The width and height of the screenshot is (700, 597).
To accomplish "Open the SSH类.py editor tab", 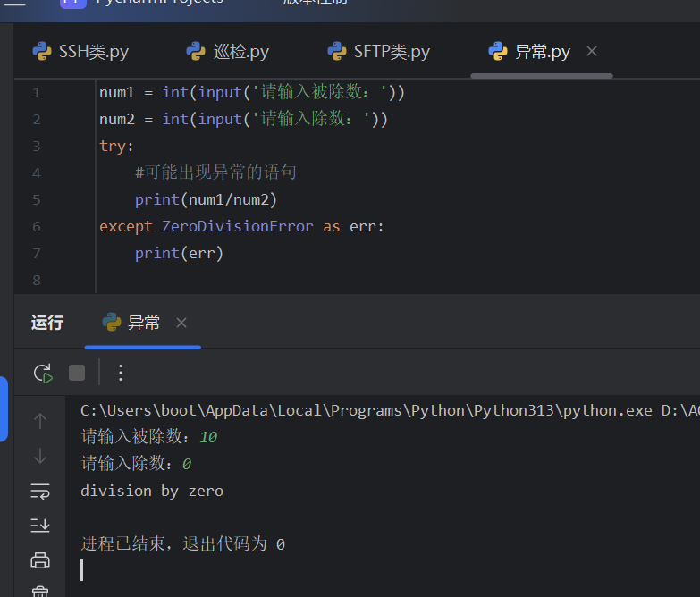I will point(80,52).
